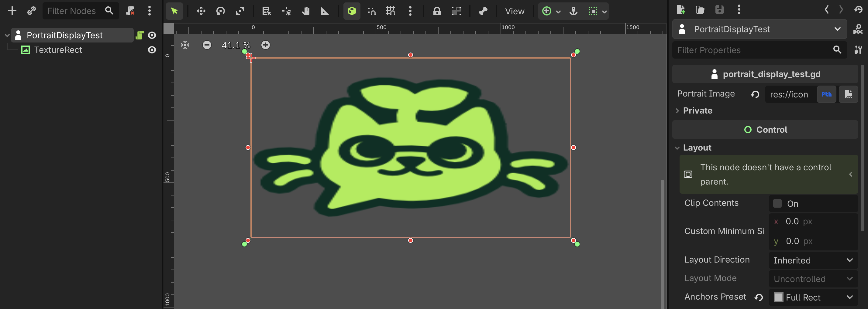Reset zoom by clicking 41.1 %
The image size is (868, 309).
pos(236,45)
